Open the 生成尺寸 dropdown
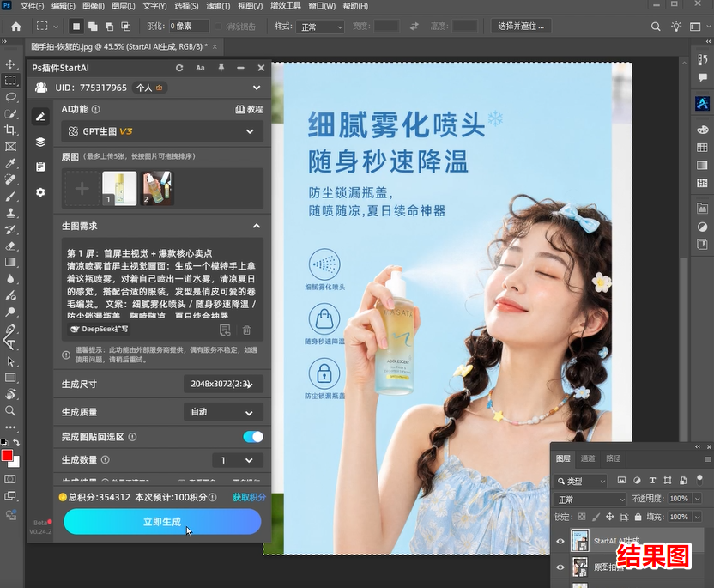This screenshot has height=588, width=714. pos(224,384)
